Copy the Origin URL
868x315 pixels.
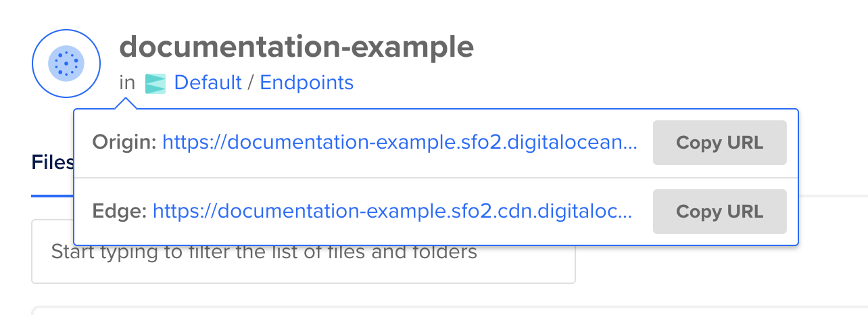(x=719, y=143)
